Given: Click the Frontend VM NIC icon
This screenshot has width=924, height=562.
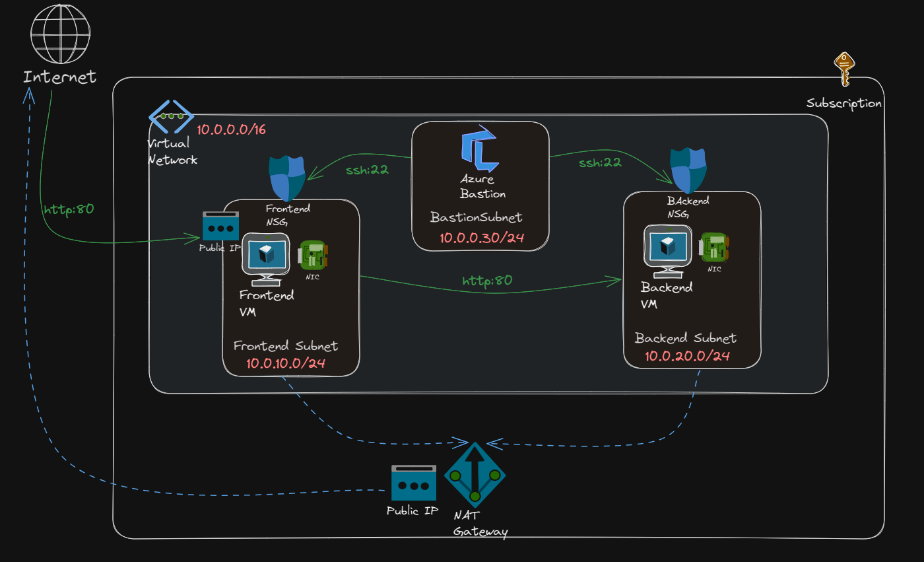Looking at the screenshot, I should click(313, 254).
